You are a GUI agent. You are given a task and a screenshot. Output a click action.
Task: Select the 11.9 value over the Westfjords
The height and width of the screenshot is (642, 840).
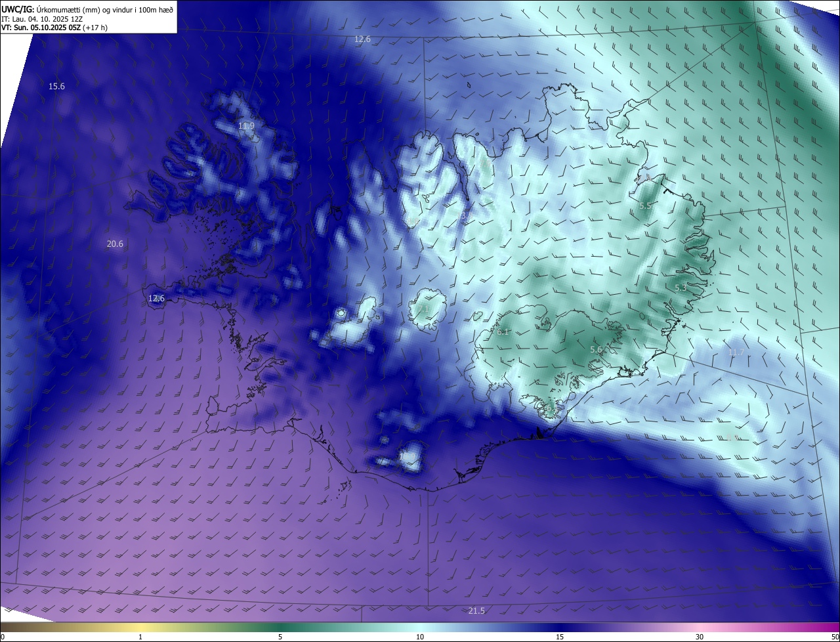[x=246, y=125]
